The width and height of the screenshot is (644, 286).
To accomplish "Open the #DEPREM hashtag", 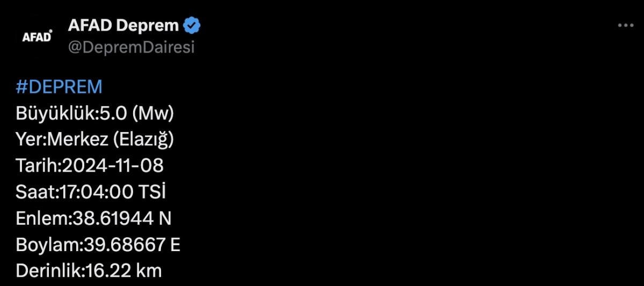I will click(59, 87).
